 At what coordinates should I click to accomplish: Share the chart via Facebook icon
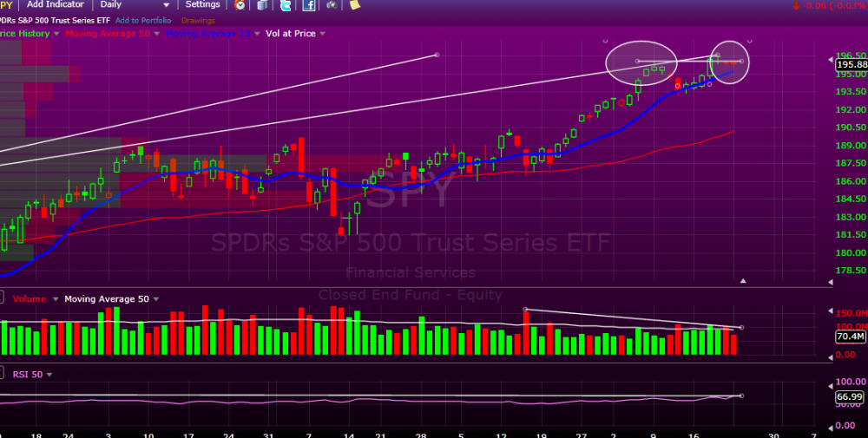tap(309, 5)
